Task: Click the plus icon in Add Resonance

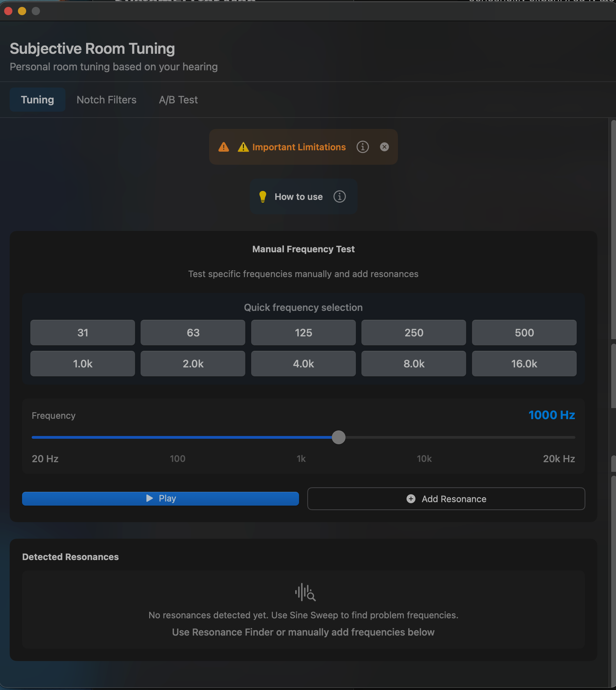Action: point(411,499)
